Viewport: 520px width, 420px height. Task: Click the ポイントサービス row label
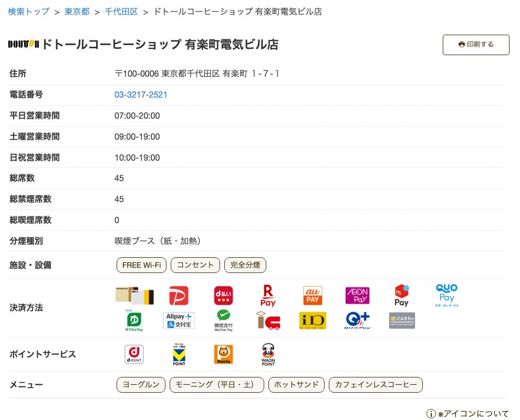[43, 354]
